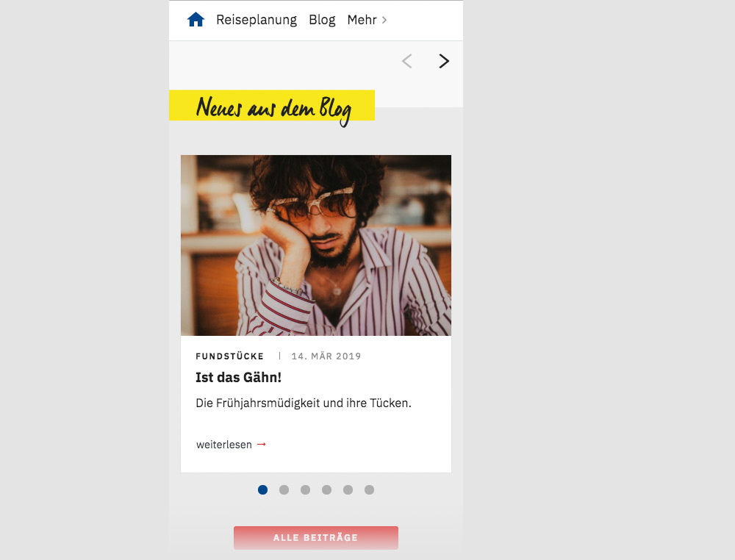Follow the weiterlesen link
The width and height of the screenshot is (735, 560).
coord(224,445)
